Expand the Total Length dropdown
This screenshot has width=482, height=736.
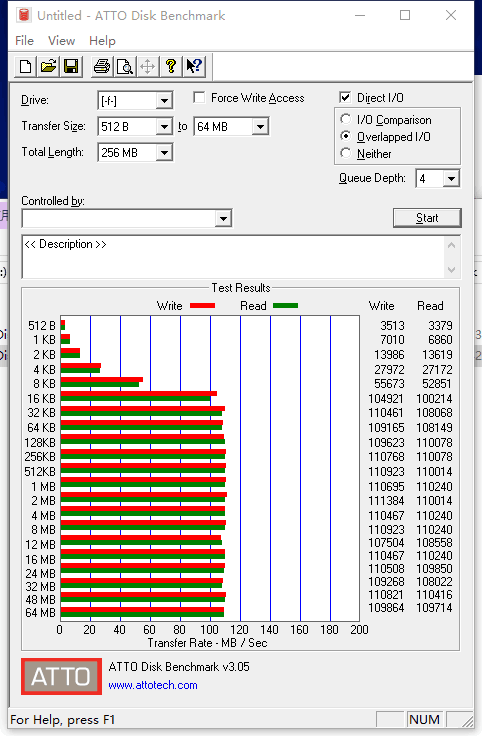tap(164, 153)
